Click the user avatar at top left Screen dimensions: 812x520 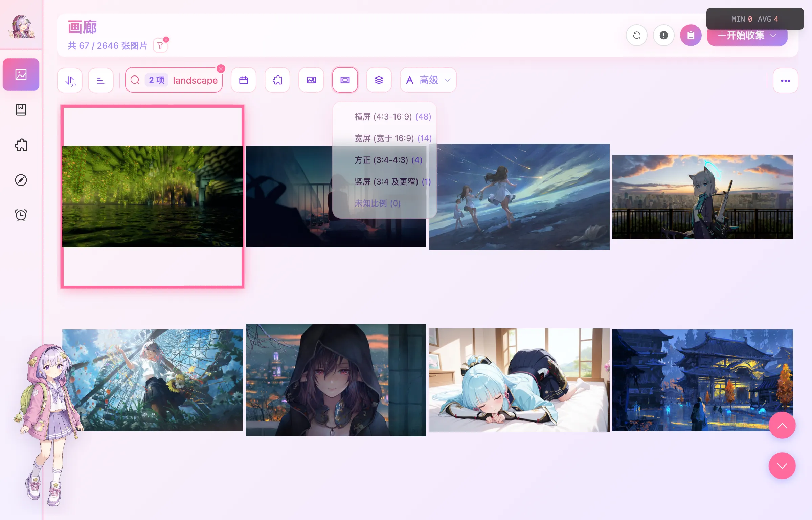[x=22, y=26]
